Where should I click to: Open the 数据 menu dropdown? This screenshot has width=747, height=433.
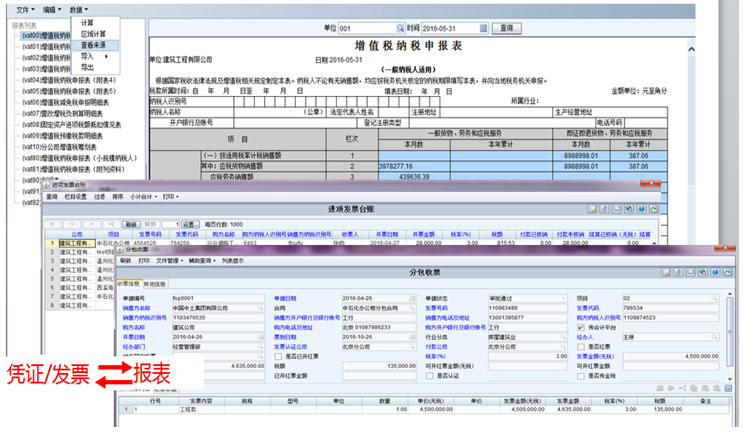[x=79, y=10]
